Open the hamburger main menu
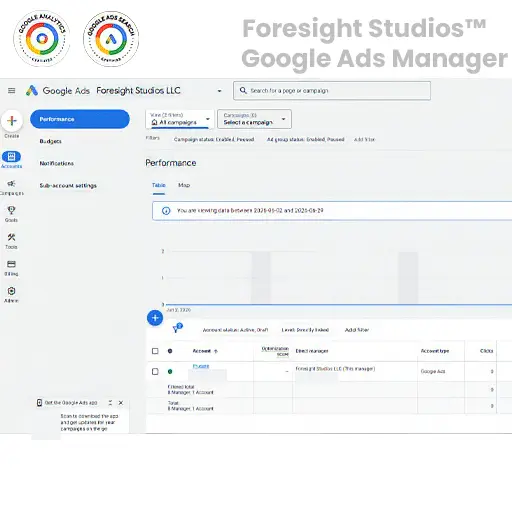Screen dimensions: 512x512 [x=12, y=91]
